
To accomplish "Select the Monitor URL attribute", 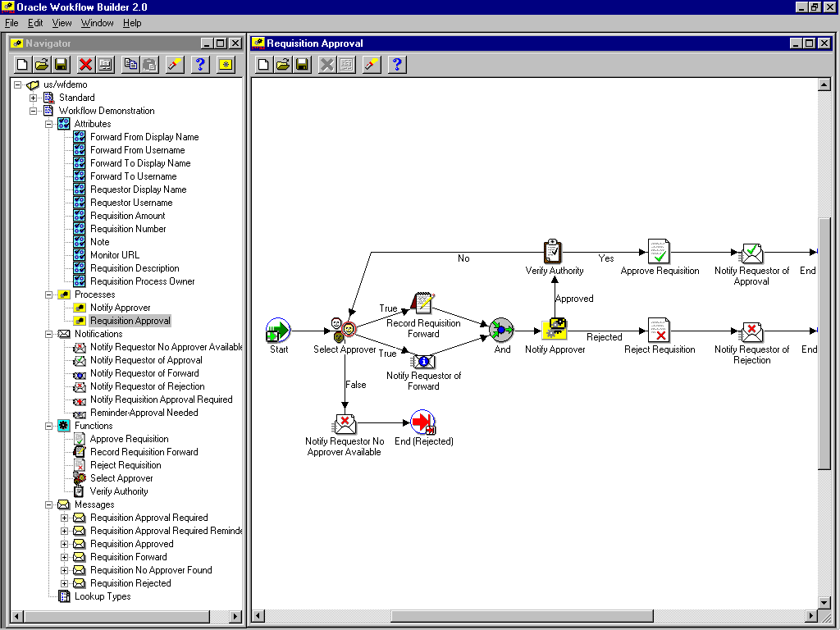I will pos(115,255).
